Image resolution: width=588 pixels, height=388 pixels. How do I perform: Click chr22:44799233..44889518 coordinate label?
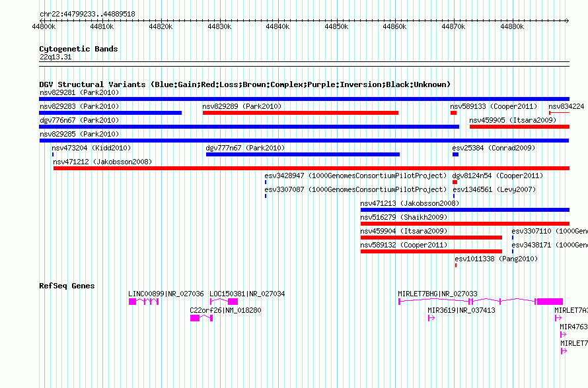point(87,15)
